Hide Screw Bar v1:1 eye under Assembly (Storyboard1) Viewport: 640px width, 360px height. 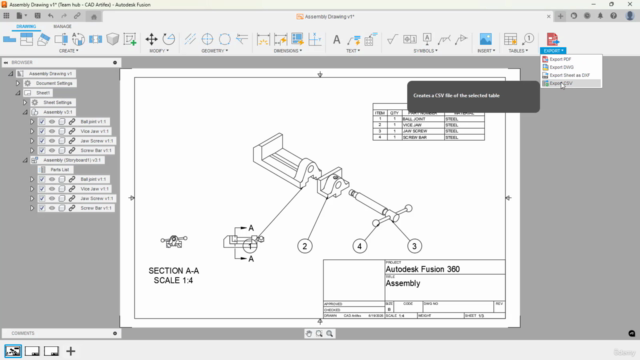pyautogui.click(x=52, y=208)
